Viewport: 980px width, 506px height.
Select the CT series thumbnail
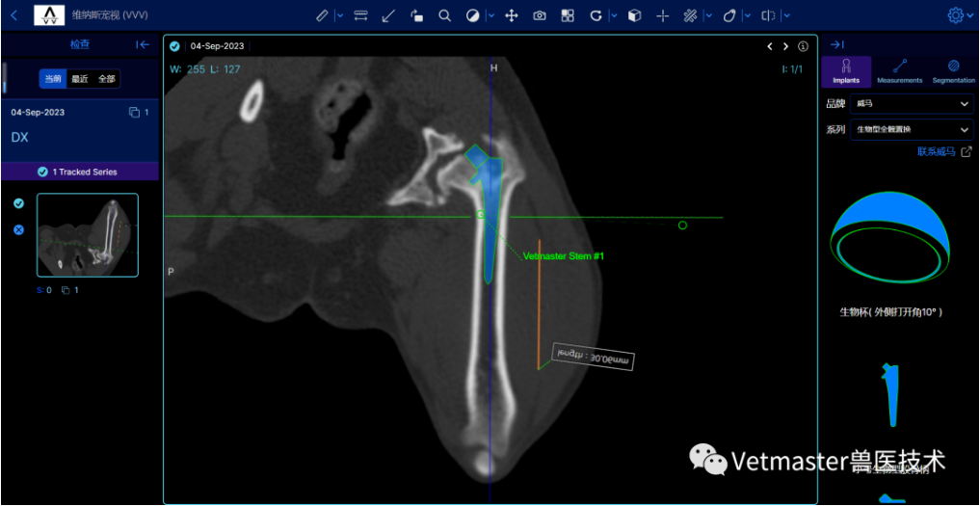tap(88, 236)
